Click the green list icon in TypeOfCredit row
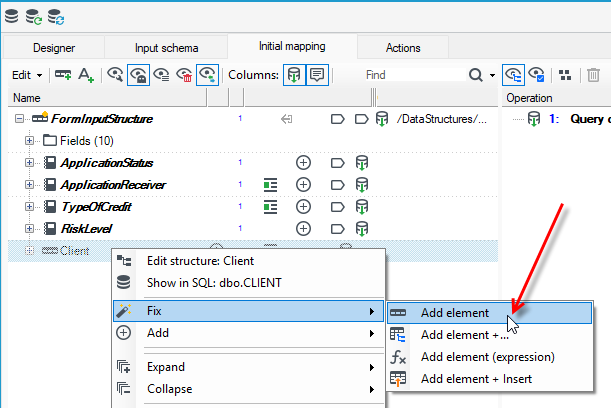This screenshot has width=611, height=408. 270,207
